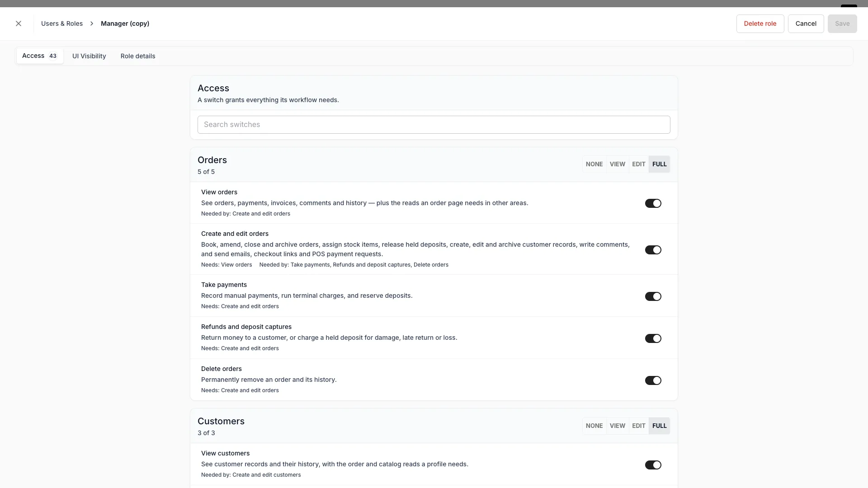This screenshot has width=868, height=488.
Task: Close the role editor with the X icon
Action: 19,23
